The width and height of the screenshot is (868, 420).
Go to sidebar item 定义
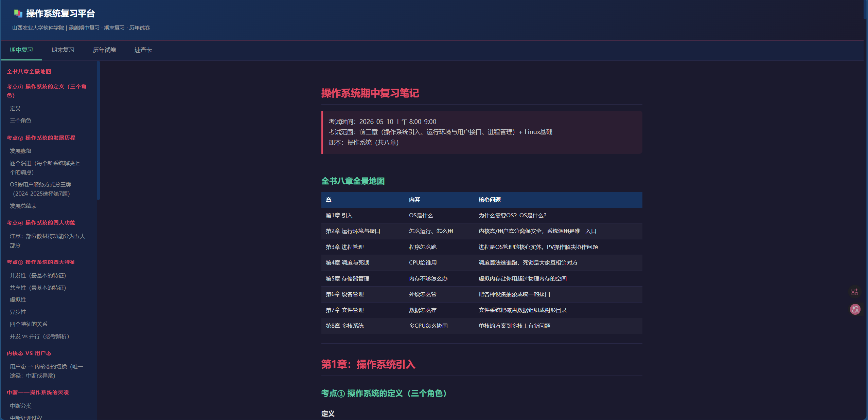tap(15, 109)
